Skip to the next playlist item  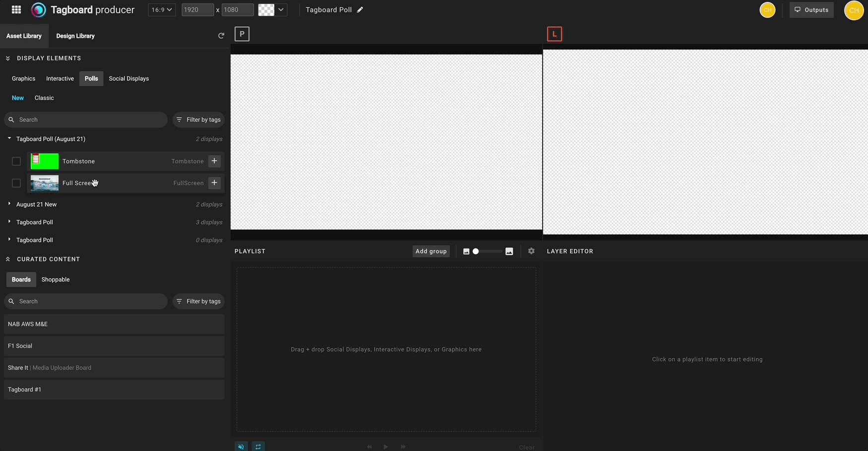point(403,447)
